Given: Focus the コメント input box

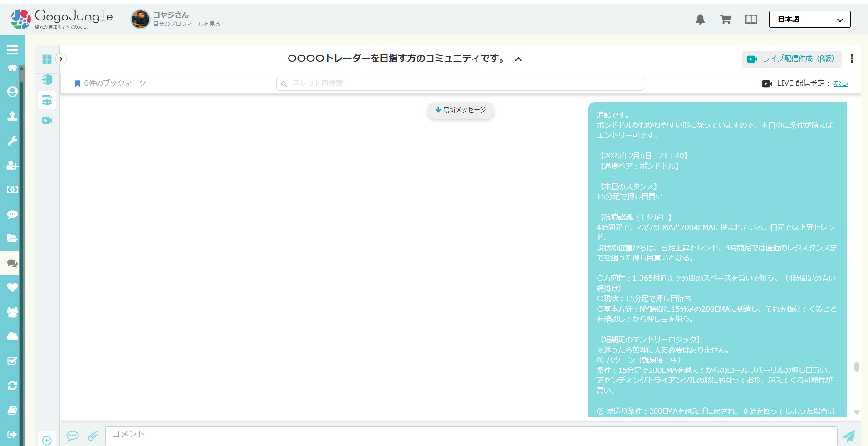Looking at the screenshot, I should coord(471,436).
